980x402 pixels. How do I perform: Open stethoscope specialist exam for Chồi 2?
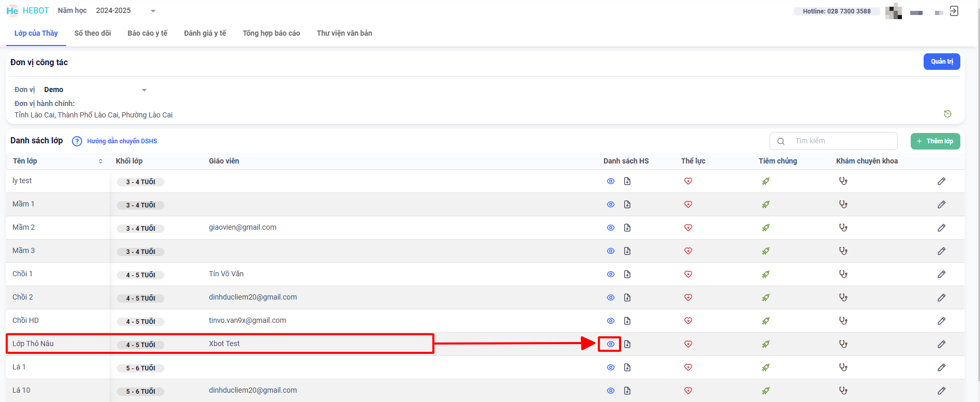pyautogui.click(x=843, y=297)
